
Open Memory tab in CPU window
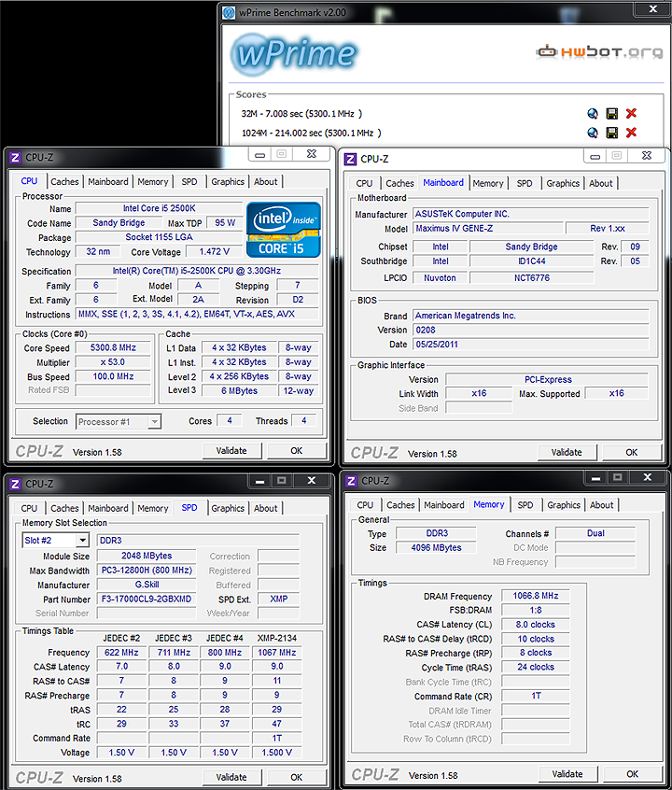point(153,182)
